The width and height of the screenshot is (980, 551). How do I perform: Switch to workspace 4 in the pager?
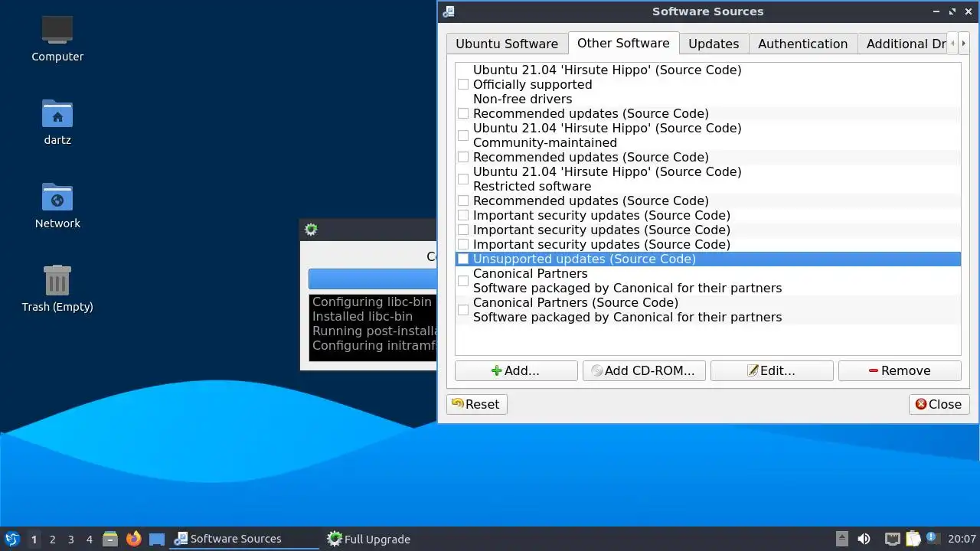tap(90, 540)
